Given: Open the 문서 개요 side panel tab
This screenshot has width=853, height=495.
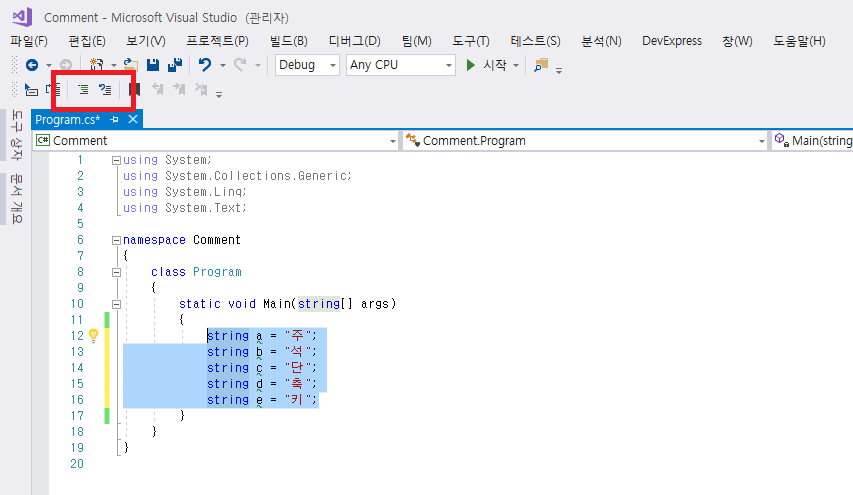Looking at the screenshot, I should point(17,199).
